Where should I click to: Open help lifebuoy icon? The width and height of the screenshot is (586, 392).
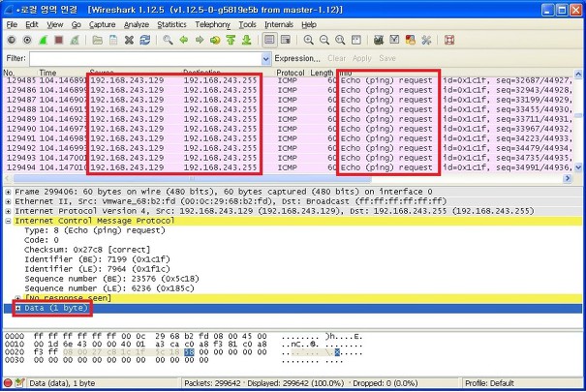point(449,40)
